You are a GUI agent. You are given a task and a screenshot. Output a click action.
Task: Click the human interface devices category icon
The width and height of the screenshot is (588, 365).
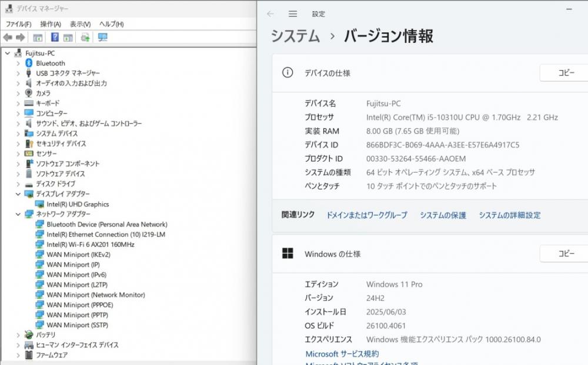click(x=29, y=345)
